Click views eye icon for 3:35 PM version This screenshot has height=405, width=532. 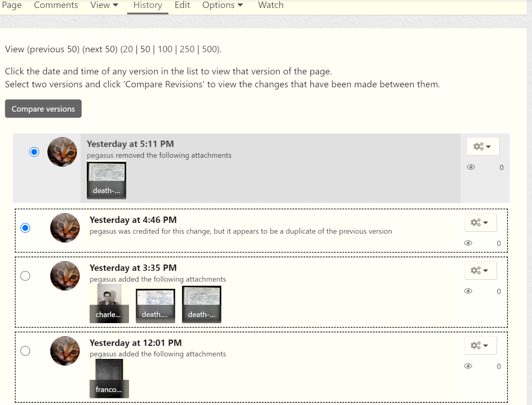pyautogui.click(x=468, y=291)
